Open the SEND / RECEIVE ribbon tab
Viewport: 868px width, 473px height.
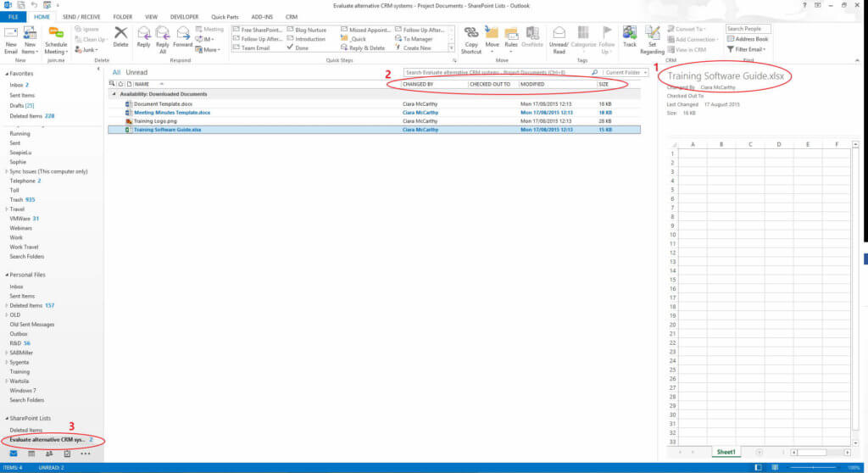80,16
